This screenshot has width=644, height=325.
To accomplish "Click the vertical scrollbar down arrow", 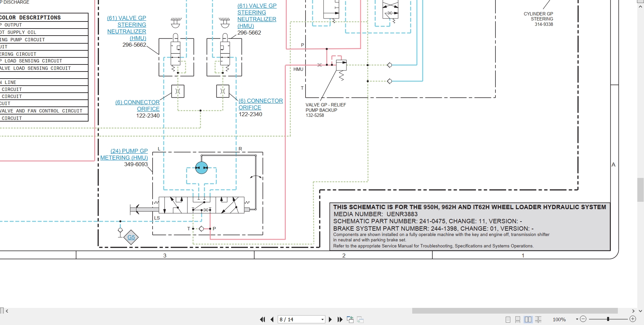I will click(x=641, y=311).
